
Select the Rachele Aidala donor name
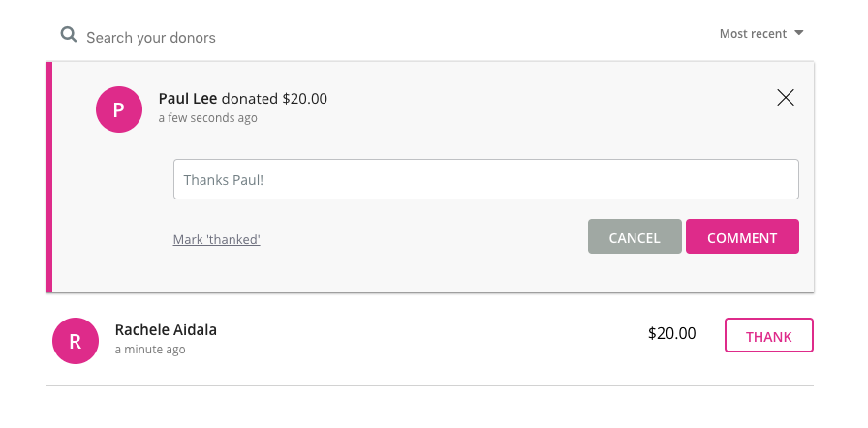(x=166, y=330)
